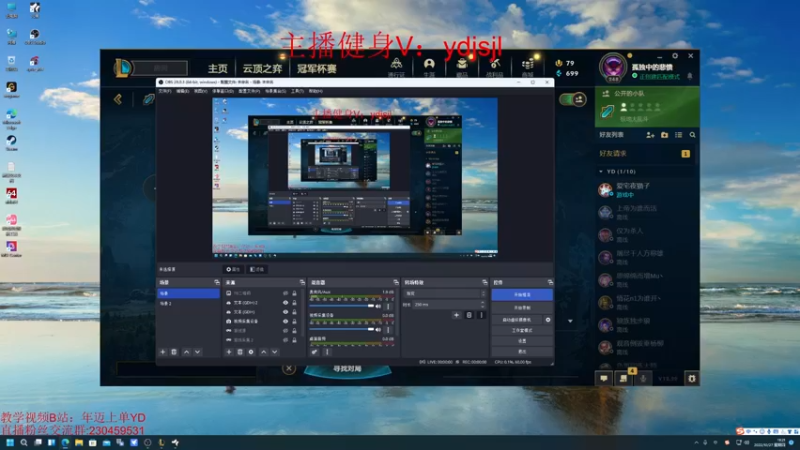Switch to 主页 tab in League client
Image resolution: width=800 pixels, height=450 pixels.
218,68
